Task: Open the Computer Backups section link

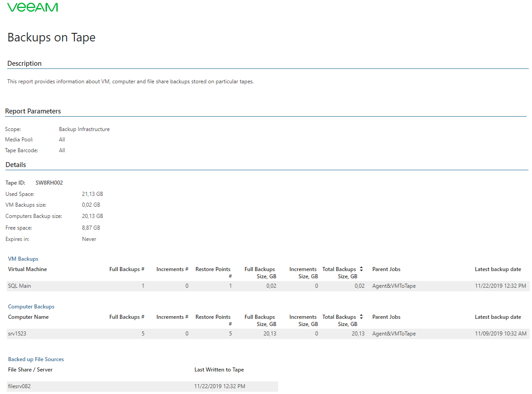Action: [31, 307]
